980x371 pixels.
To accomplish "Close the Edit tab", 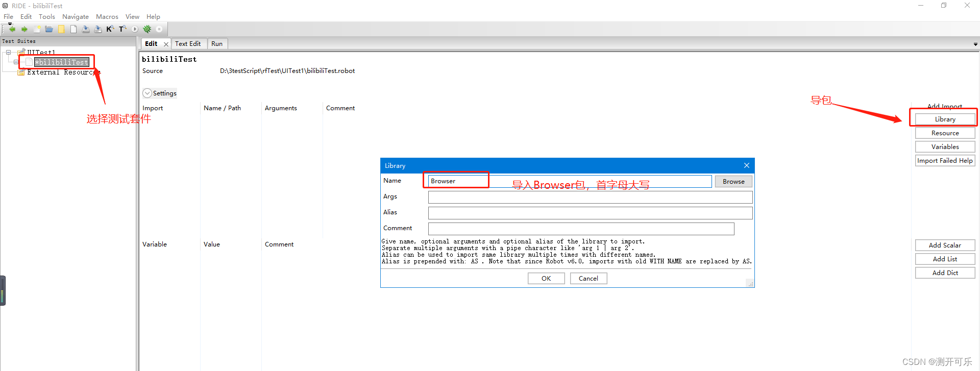I will click(166, 44).
